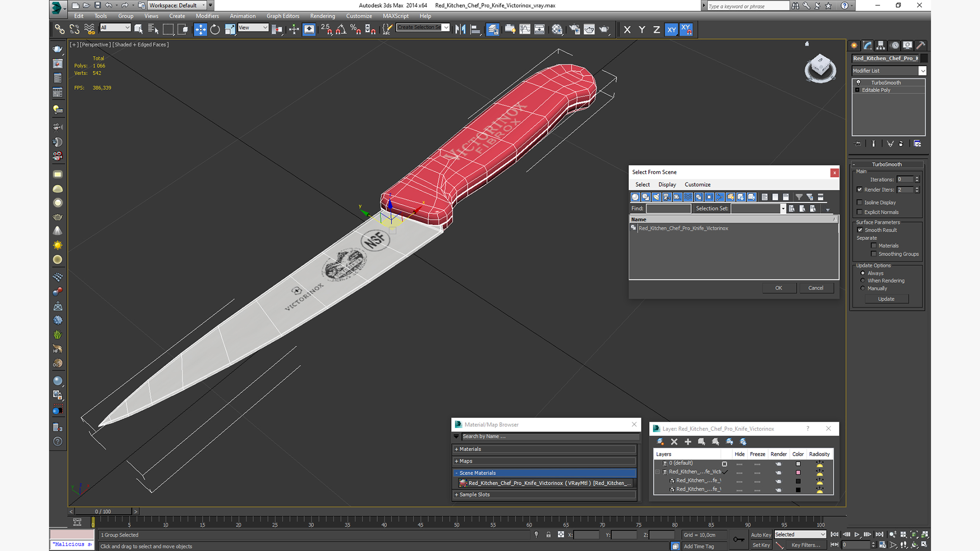Screen dimensions: 980x551
Task: Click pink color swatch of Red_Kitchen layer
Action: click(798, 472)
